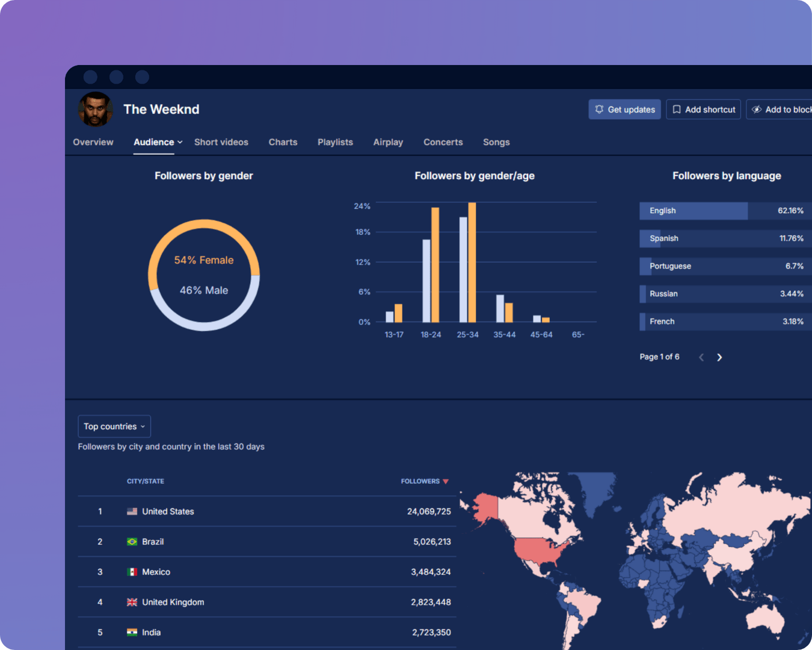Screen dimensions: 812x650
Task: Click the 62.16% English percentage value
Action: 790,211
